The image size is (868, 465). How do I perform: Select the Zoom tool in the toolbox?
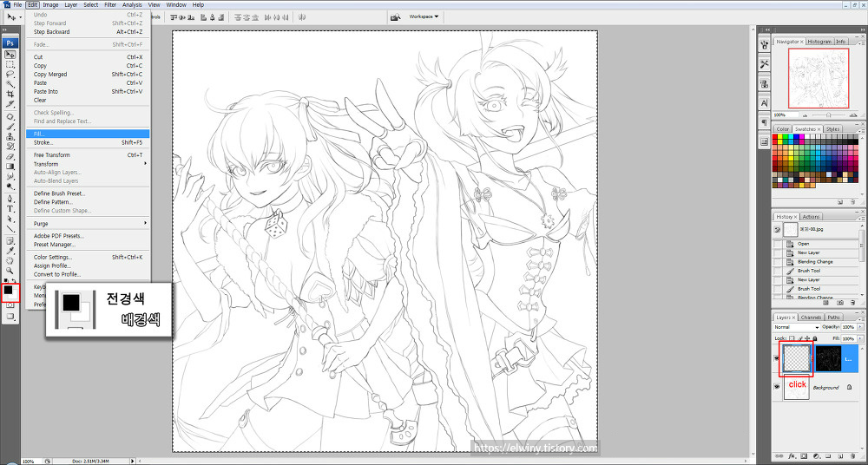(x=10, y=270)
